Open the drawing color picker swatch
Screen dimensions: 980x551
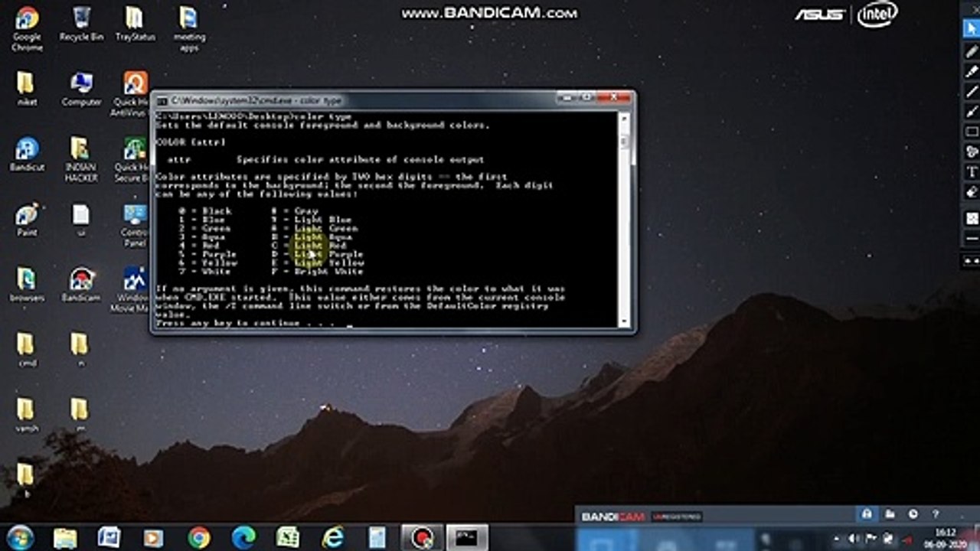pos(972,218)
